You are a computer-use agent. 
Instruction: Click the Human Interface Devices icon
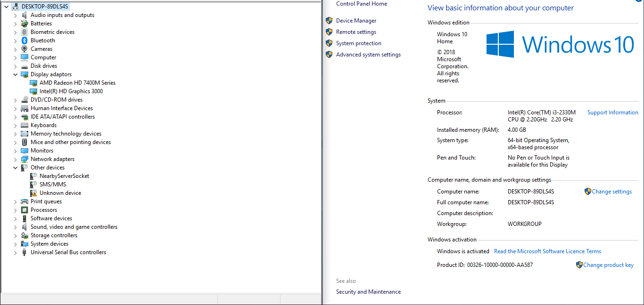(25, 108)
